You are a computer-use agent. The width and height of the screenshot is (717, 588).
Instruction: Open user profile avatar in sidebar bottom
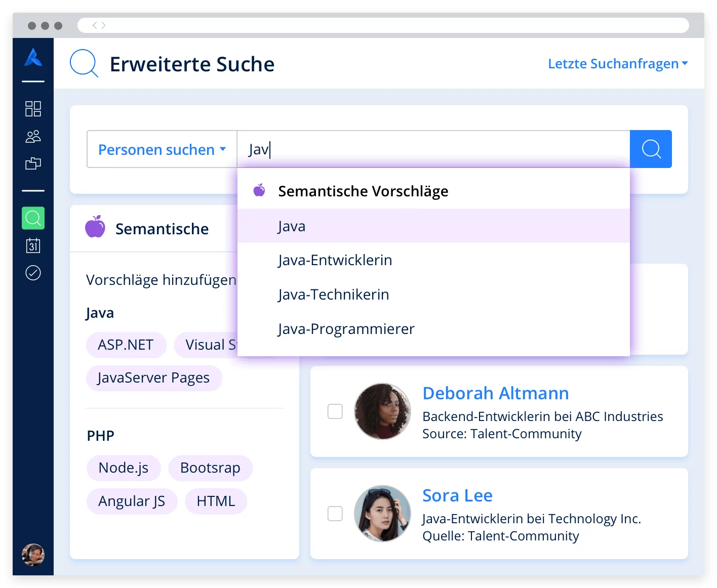[33, 555]
